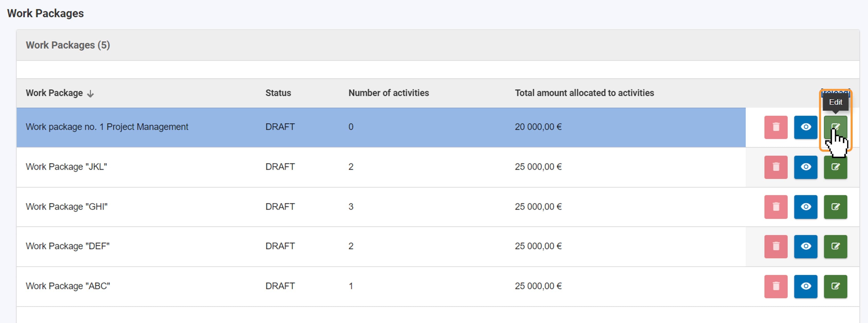Delete Work Package "GHI"
This screenshot has height=323, width=868.
(776, 207)
